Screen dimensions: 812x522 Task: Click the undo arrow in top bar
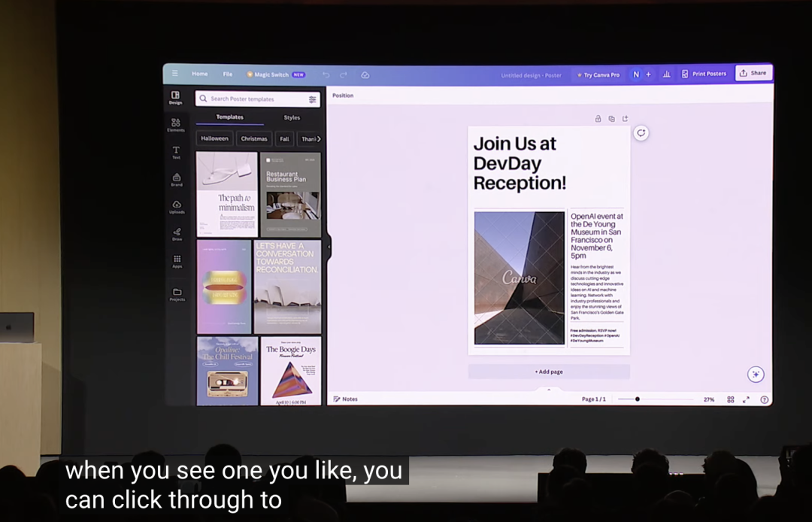(326, 75)
